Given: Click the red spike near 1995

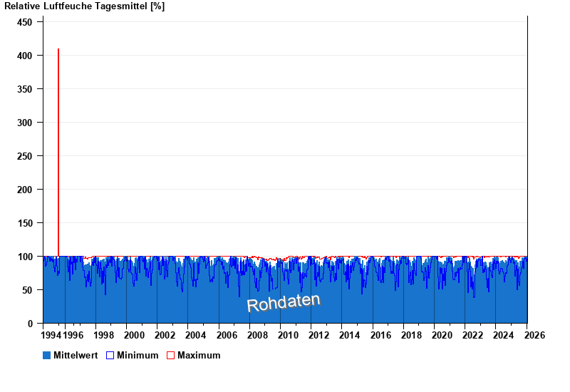Looking at the screenshot, I should click(x=58, y=143).
